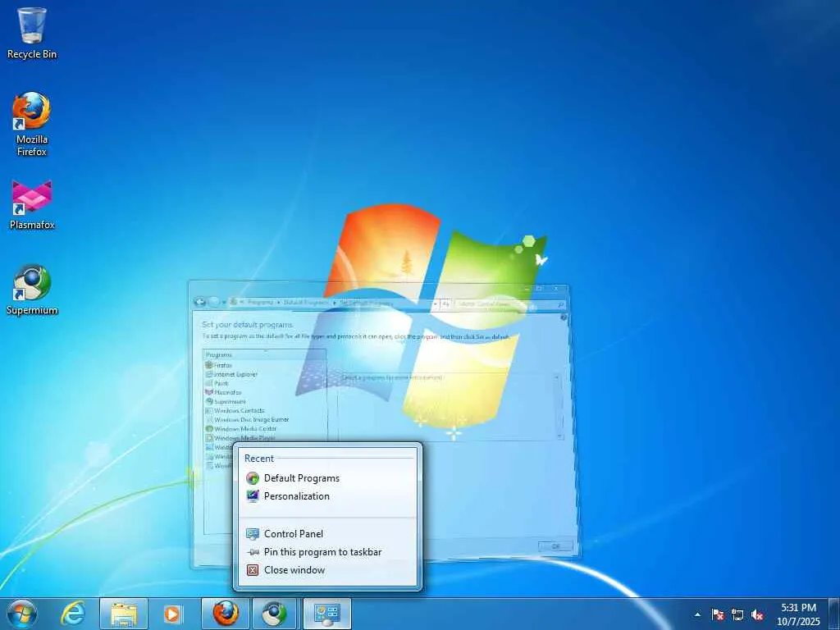Show hidden tray icons arrow

(x=697, y=614)
